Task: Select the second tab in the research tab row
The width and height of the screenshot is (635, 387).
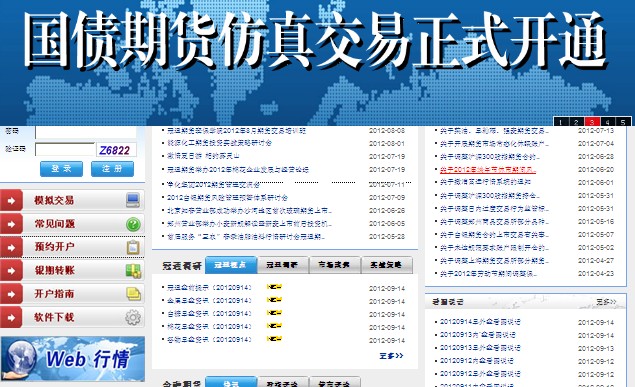Action: coord(283,265)
